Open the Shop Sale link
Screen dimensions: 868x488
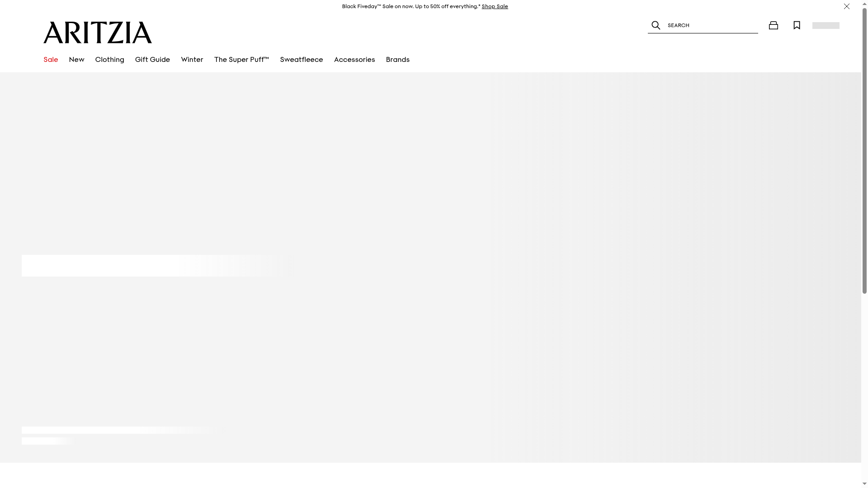[x=495, y=6]
